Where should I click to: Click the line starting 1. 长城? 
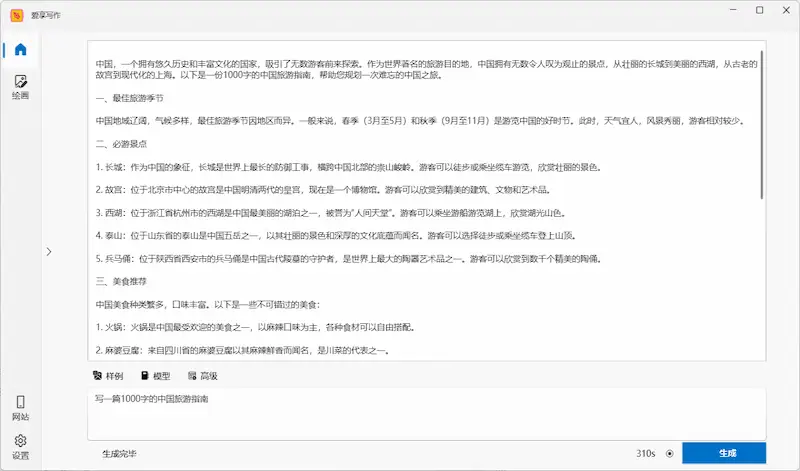coord(348,167)
